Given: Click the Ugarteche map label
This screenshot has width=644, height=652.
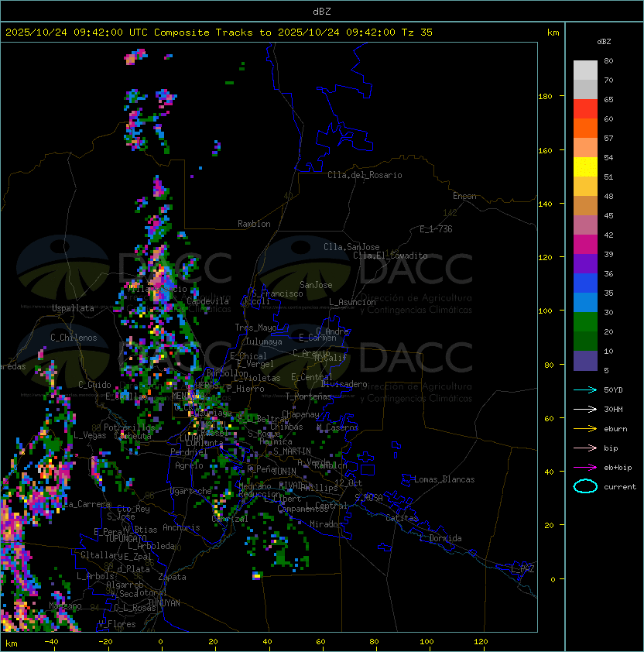Looking at the screenshot, I should tap(191, 491).
